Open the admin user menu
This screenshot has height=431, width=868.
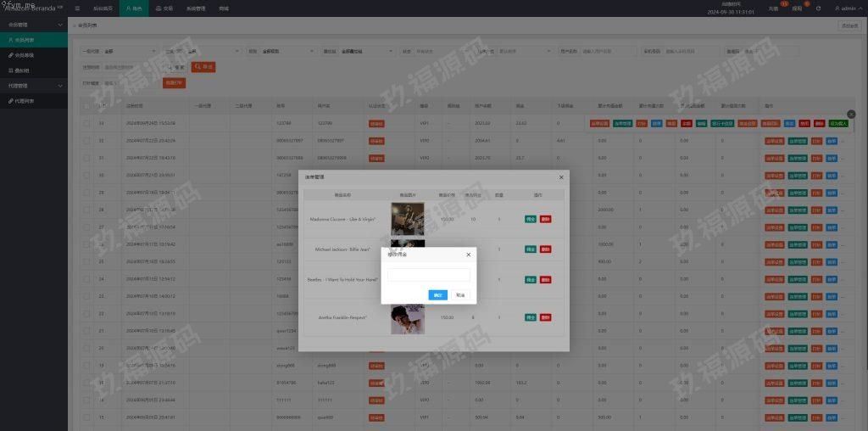coord(845,8)
